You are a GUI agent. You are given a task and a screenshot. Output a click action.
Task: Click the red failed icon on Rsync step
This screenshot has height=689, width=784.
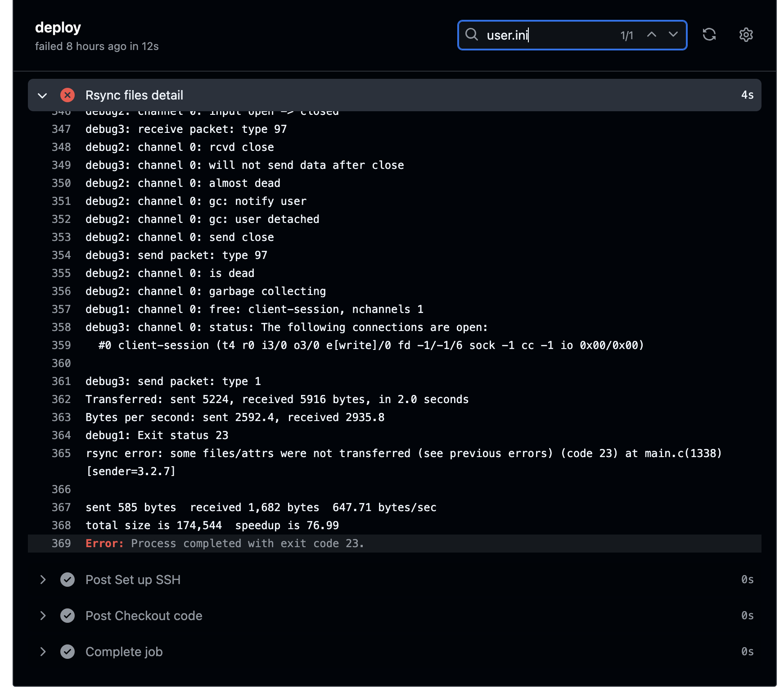coord(68,95)
